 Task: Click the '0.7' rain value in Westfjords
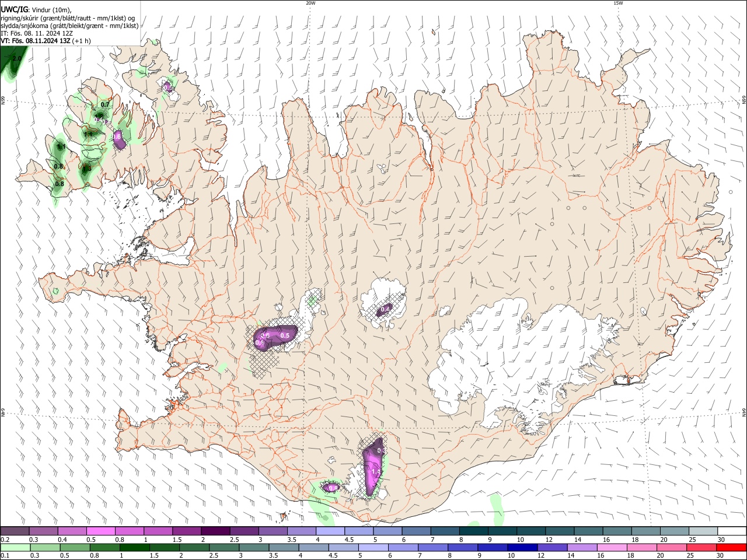(105, 104)
